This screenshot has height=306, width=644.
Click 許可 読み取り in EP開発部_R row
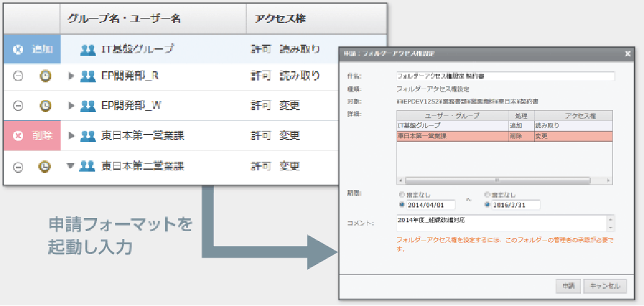[285, 76]
